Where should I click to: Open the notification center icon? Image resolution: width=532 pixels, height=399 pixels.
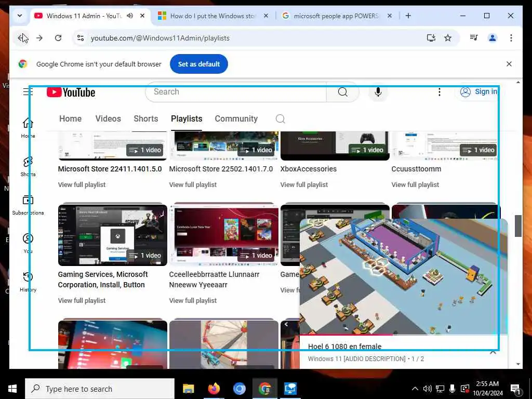coord(515,389)
